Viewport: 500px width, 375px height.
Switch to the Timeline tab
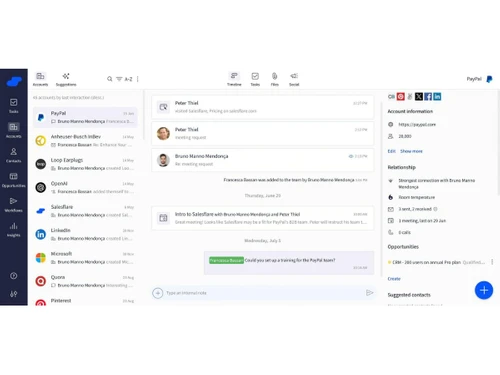(234, 79)
